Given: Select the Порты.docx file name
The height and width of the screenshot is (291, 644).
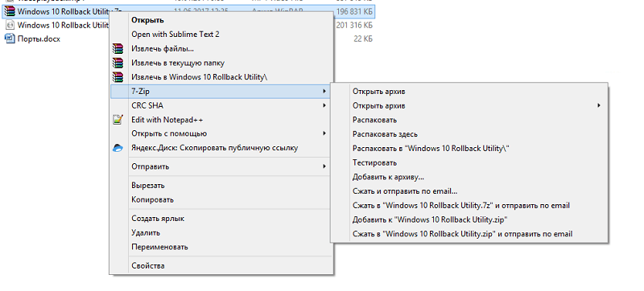Looking at the screenshot, I should click(39, 39).
